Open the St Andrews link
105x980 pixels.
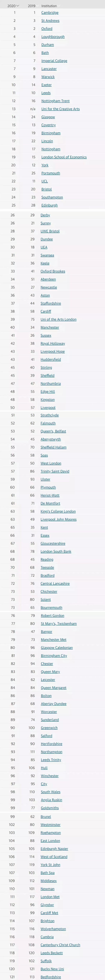click(50, 21)
